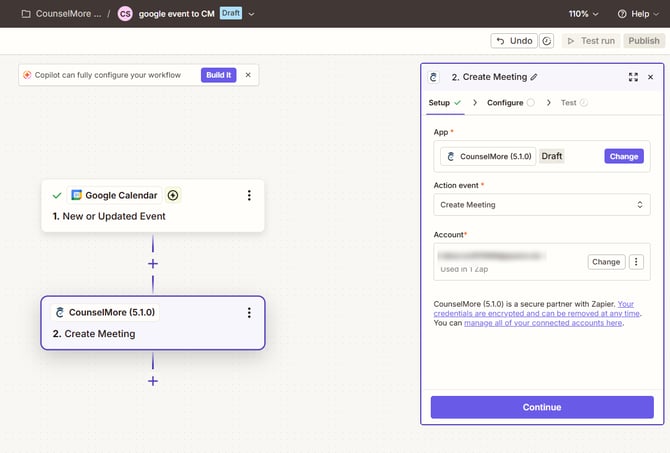Add a step between steps one and two
670x453 pixels.
tap(153, 264)
